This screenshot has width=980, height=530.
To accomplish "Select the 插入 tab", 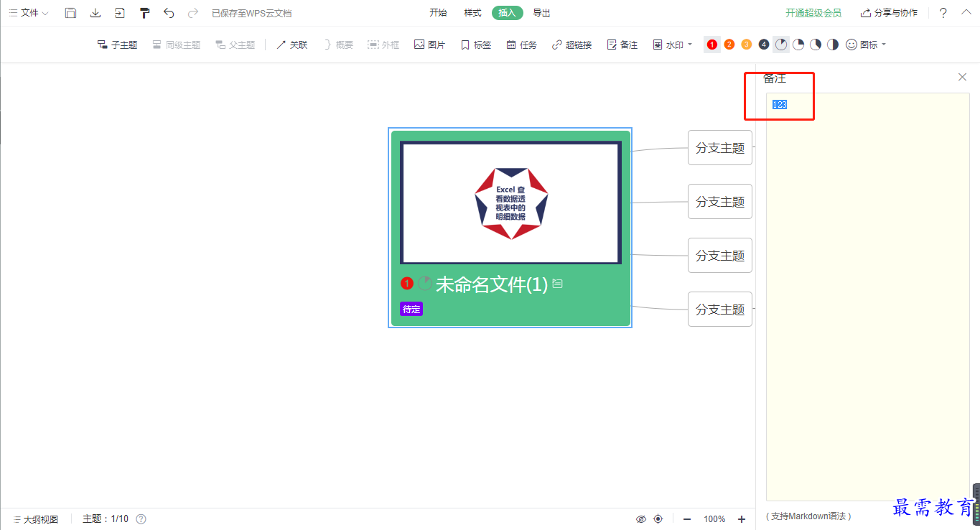I will (x=508, y=13).
